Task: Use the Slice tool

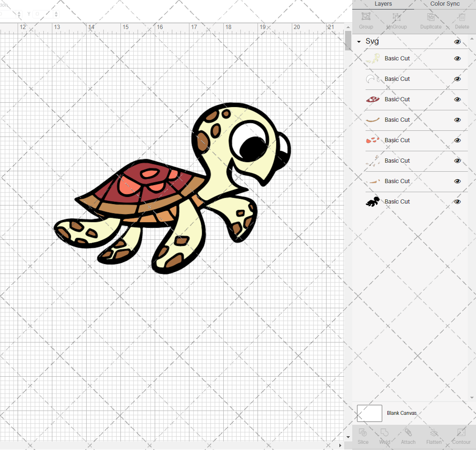Action: click(x=363, y=436)
